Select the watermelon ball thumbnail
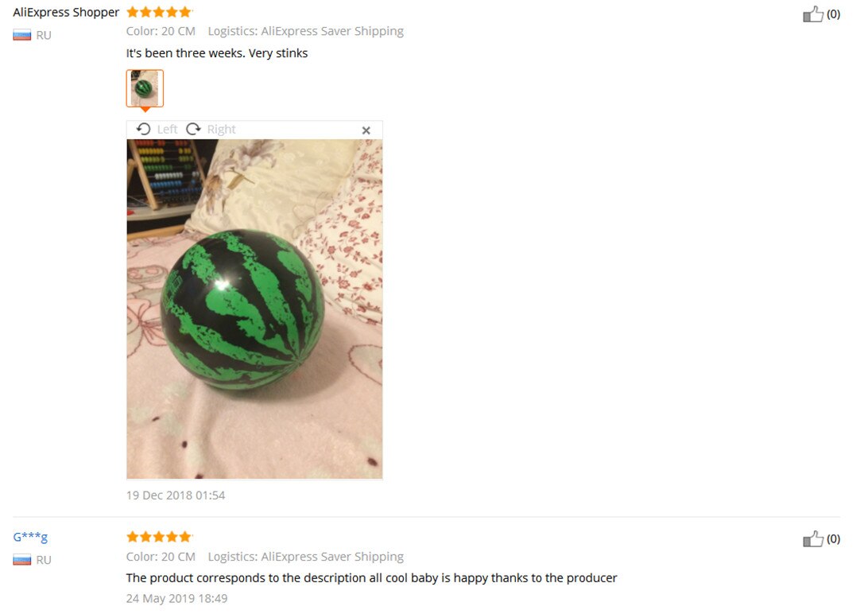868x614 pixels. [x=145, y=88]
